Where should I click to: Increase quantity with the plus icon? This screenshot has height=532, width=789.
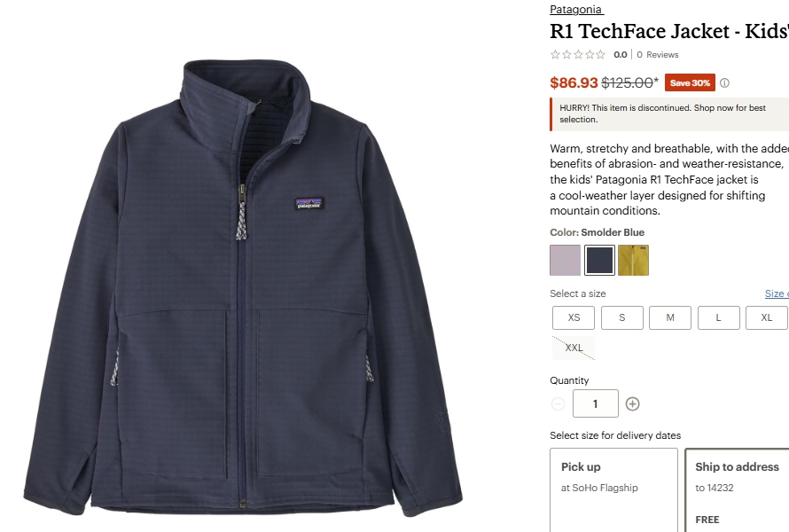tap(632, 403)
